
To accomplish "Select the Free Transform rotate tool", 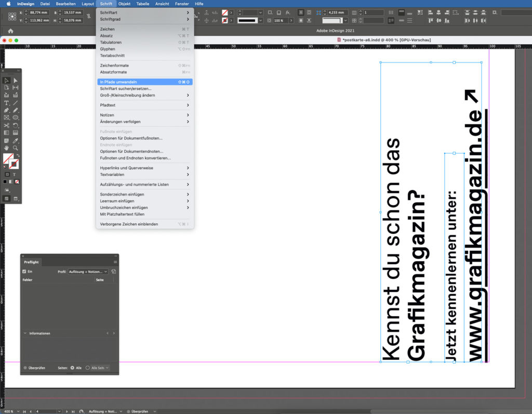I will tap(16, 125).
